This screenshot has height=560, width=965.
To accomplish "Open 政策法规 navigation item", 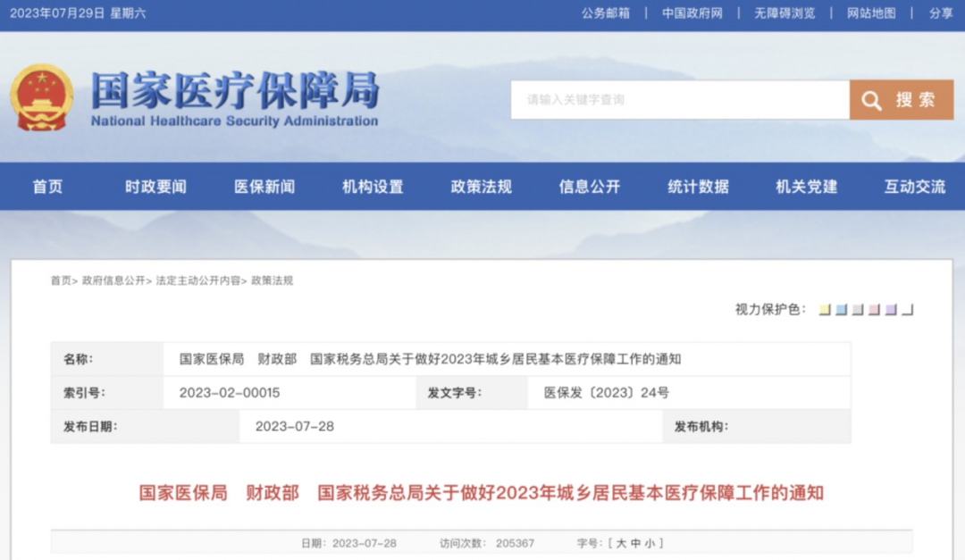I will click(482, 187).
